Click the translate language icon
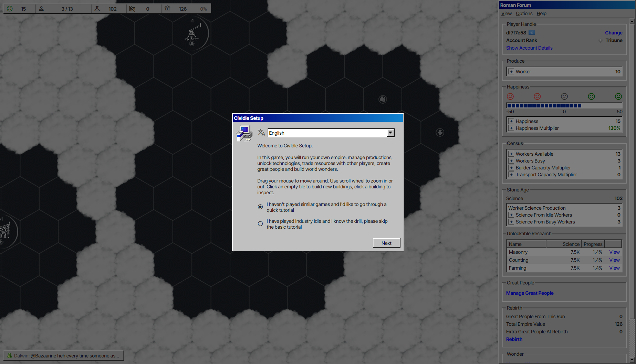The width and height of the screenshot is (636, 364). (x=261, y=133)
